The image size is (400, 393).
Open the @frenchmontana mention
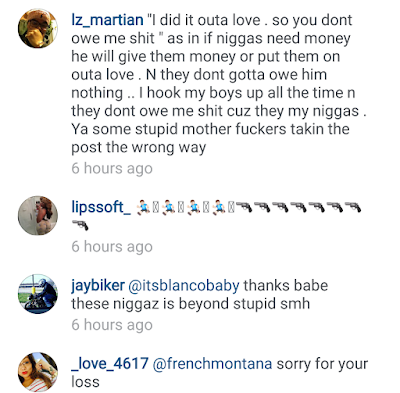click(x=212, y=364)
